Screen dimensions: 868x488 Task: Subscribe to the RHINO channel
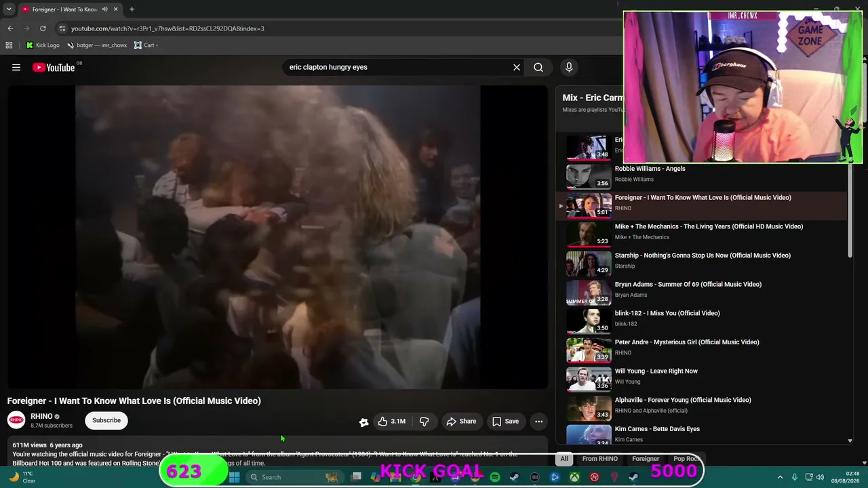pos(106,420)
